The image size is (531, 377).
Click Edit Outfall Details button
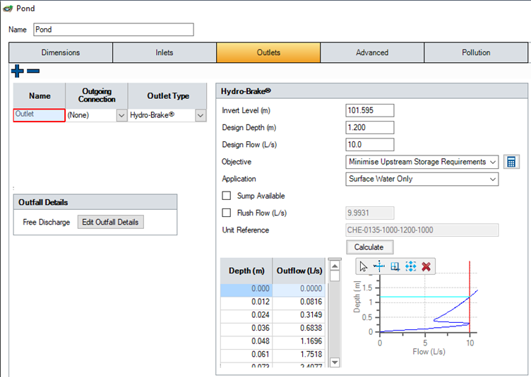coord(110,222)
